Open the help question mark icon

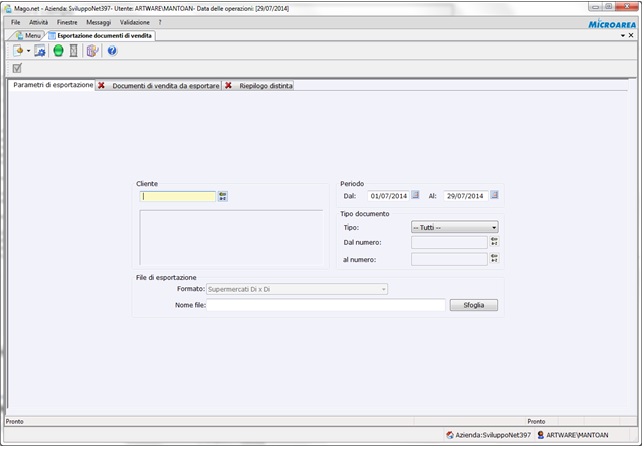tap(112, 50)
